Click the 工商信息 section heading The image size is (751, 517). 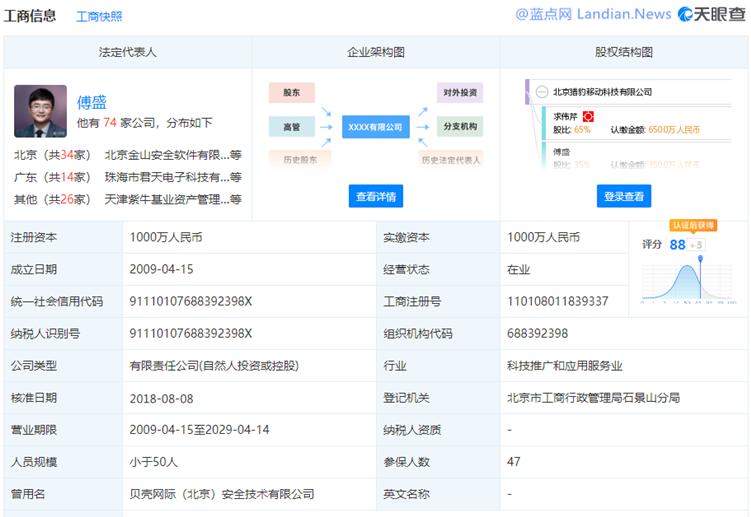coord(30,16)
